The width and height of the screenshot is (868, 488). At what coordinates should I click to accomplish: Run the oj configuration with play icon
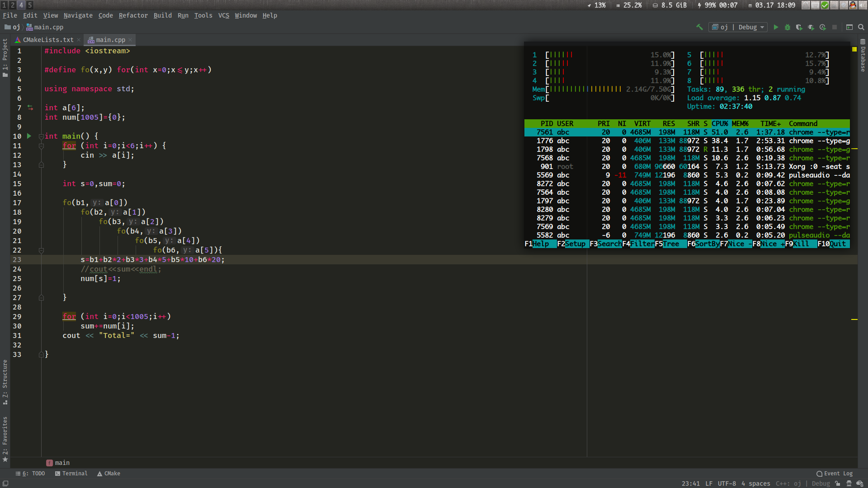click(x=776, y=27)
